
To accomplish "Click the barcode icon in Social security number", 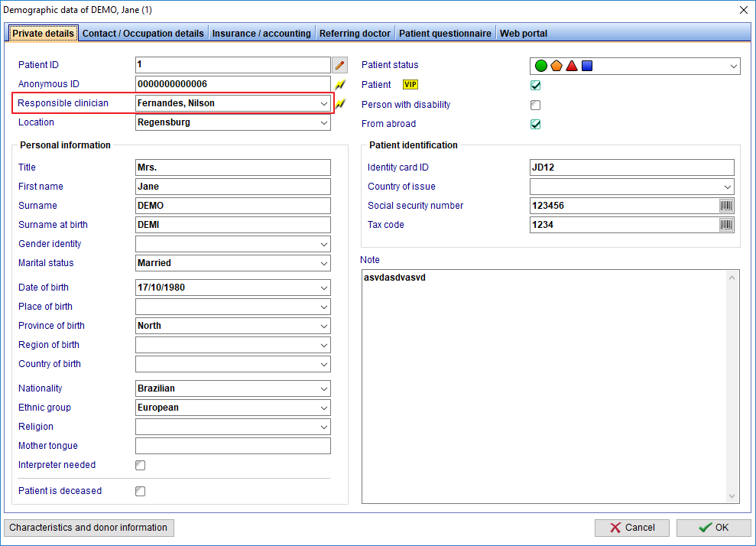I will 725,206.
